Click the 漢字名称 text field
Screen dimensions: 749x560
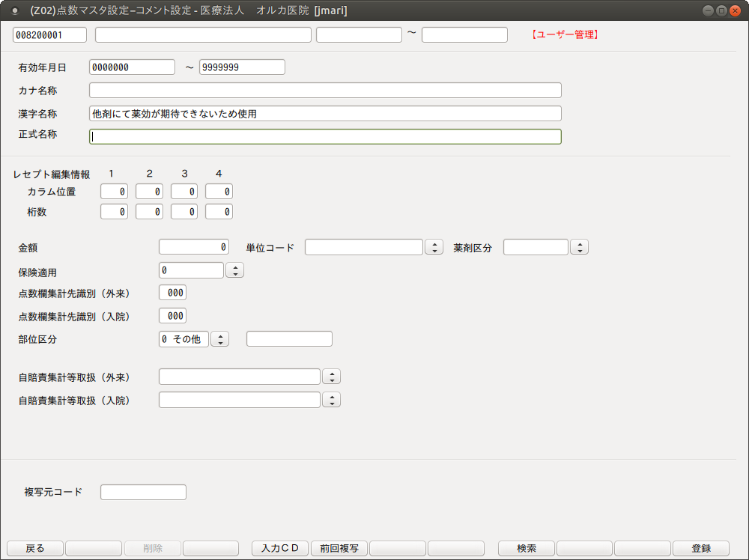pyautogui.click(x=325, y=114)
